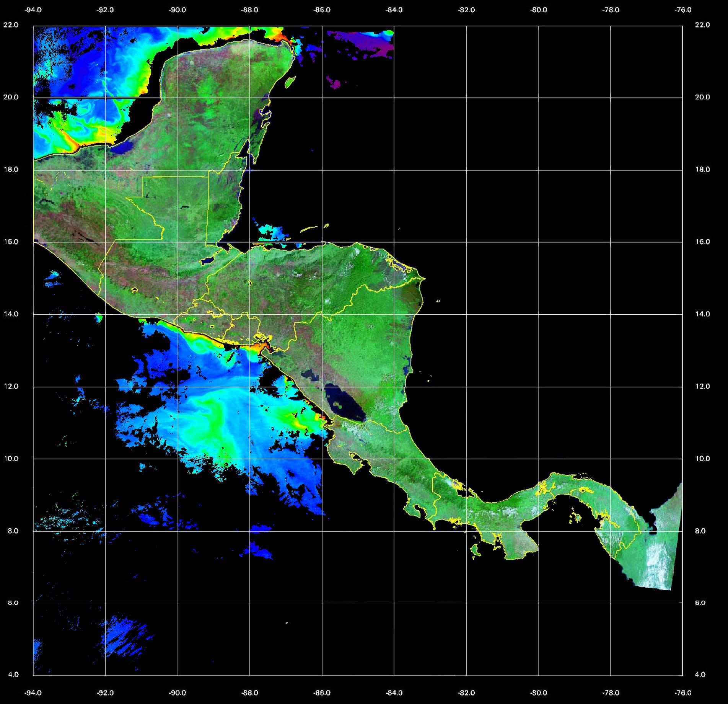Select Coiba island south of Panama

click(x=476, y=550)
